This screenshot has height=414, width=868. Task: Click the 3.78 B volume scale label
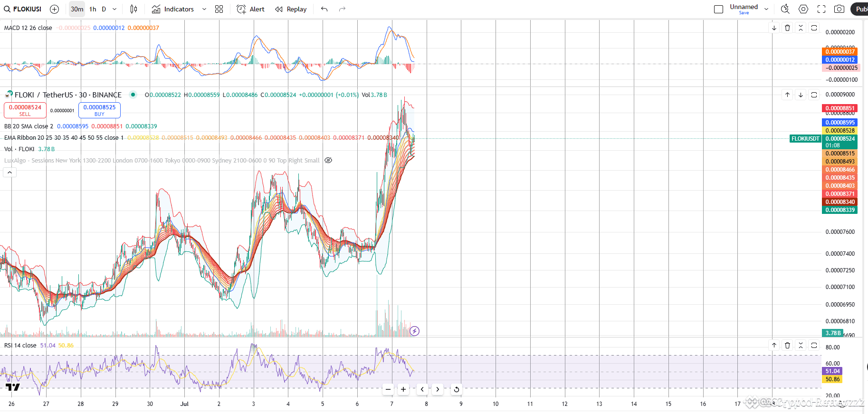point(833,333)
